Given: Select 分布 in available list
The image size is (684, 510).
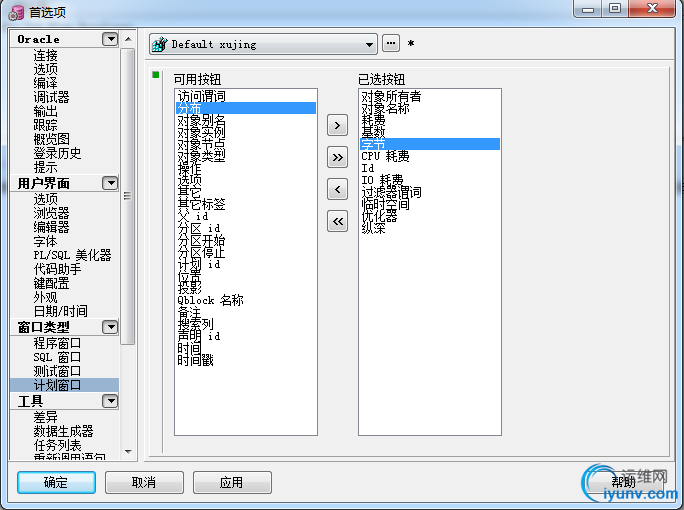Looking at the screenshot, I should tap(246, 108).
